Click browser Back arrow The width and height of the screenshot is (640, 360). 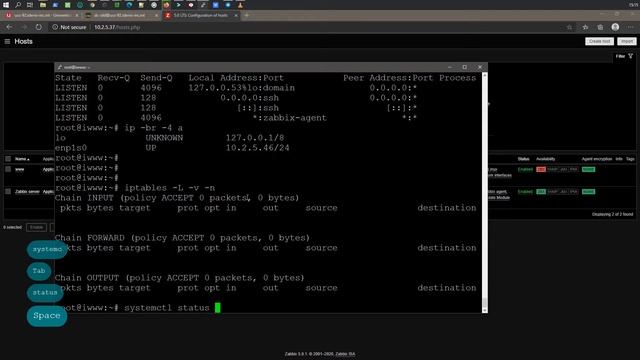pos(9,27)
